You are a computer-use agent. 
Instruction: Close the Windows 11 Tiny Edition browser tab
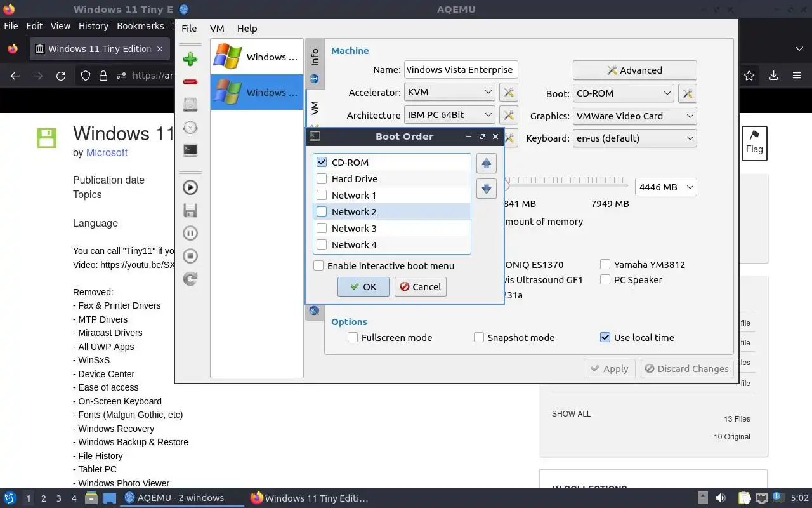(160, 49)
